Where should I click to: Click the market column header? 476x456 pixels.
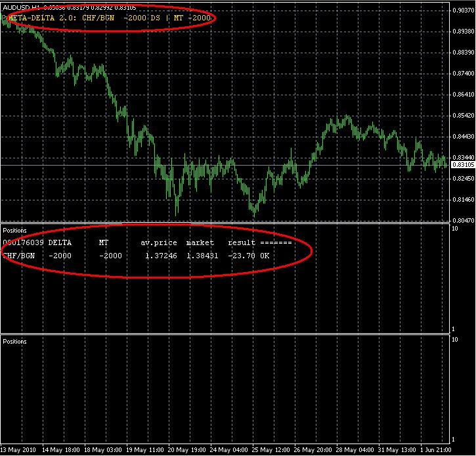(200, 242)
